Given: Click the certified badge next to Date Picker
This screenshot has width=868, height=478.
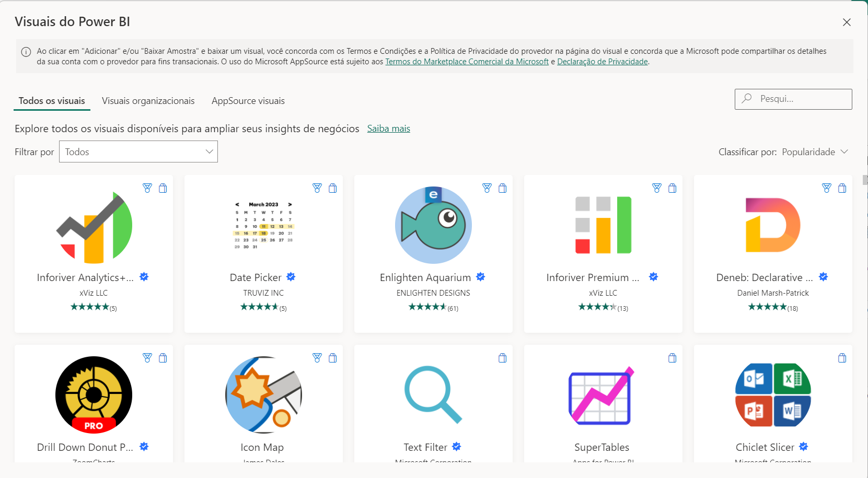Looking at the screenshot, I should [291, 277].
